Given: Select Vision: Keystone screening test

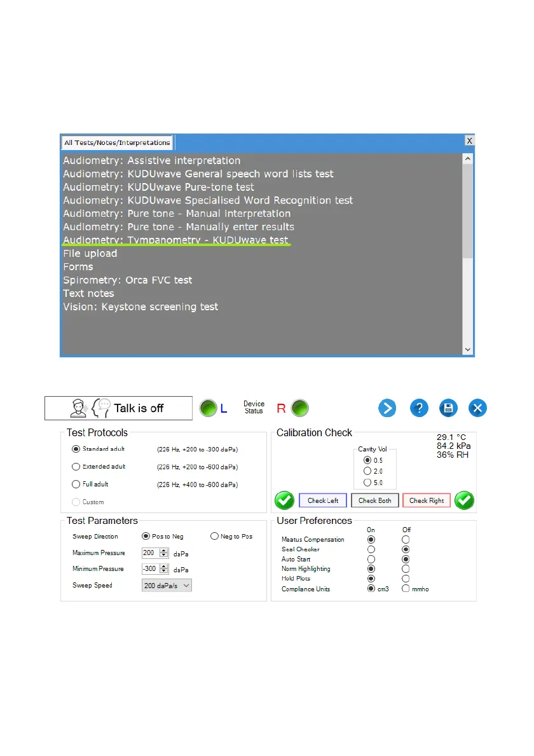Looking at the screenshot, I should [x=140, y=306].
